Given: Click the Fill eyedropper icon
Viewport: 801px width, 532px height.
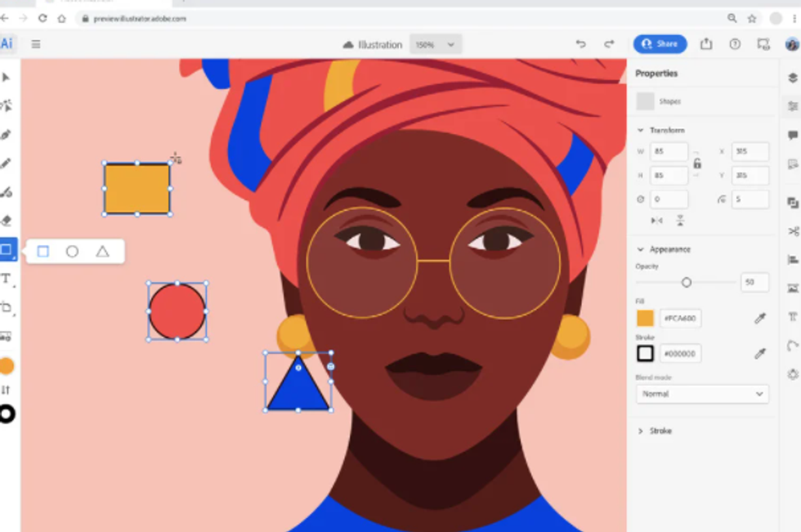Looking at the screenshot, I should (x=759, y=319).
